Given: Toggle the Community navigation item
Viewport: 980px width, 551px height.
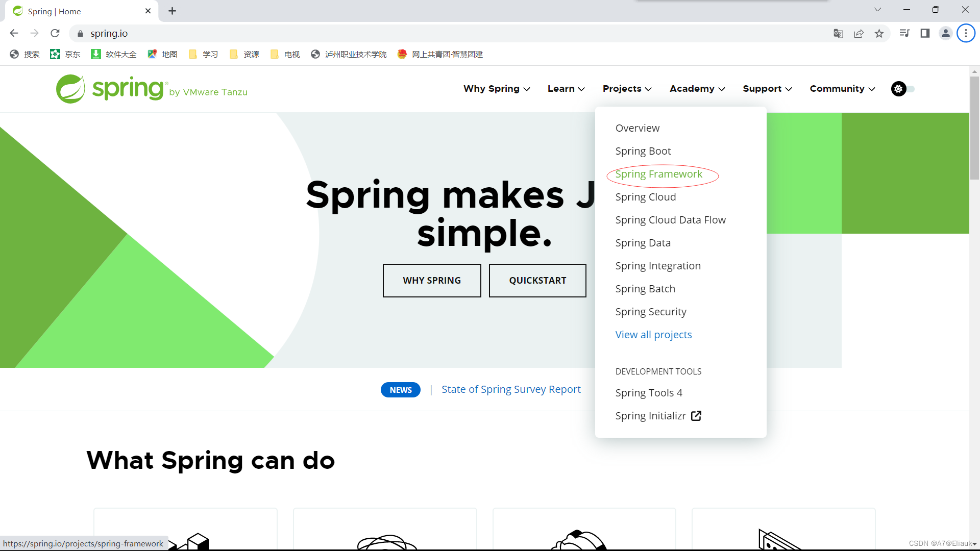Looking at the screenshot, I should click(843, 89).
